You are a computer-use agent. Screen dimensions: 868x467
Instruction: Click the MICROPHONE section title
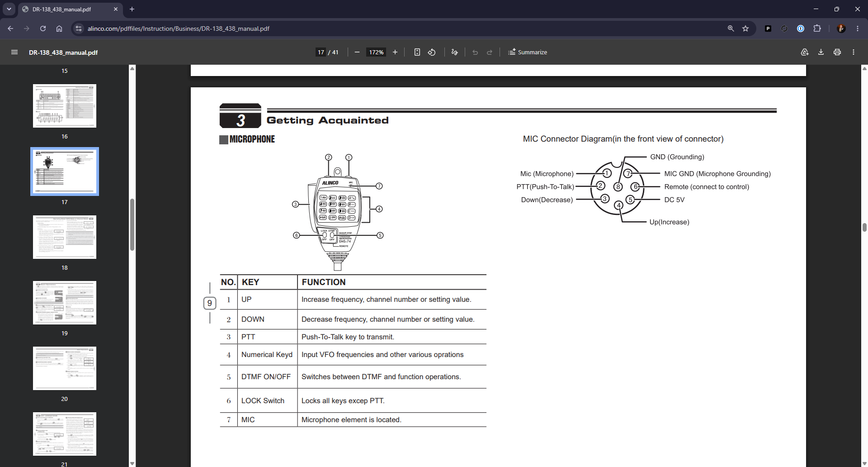tap(252, 139)
